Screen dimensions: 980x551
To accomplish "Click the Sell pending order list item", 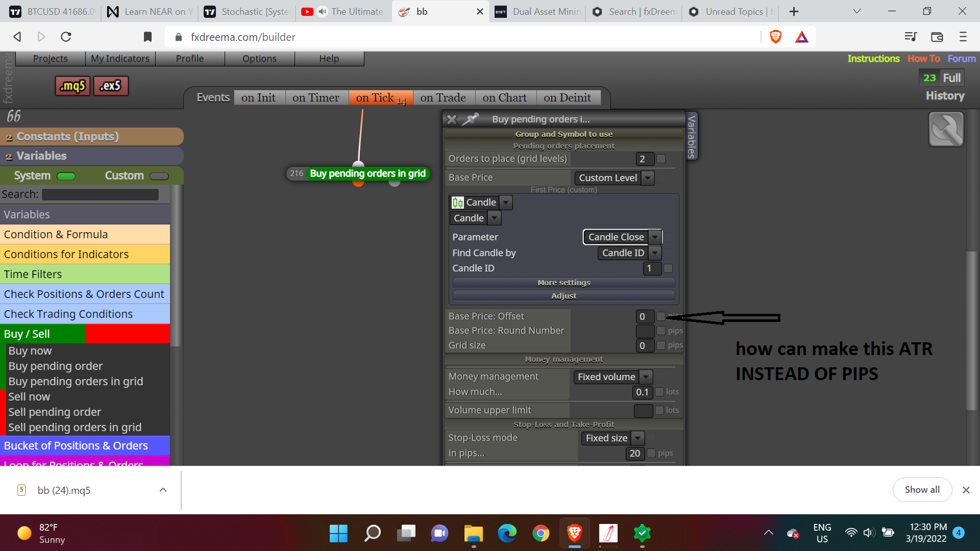I will (x=55, y=412).
